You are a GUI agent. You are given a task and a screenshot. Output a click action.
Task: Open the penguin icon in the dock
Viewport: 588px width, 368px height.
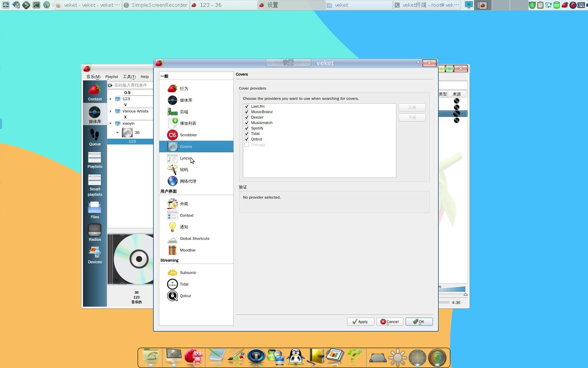(295, 357)
